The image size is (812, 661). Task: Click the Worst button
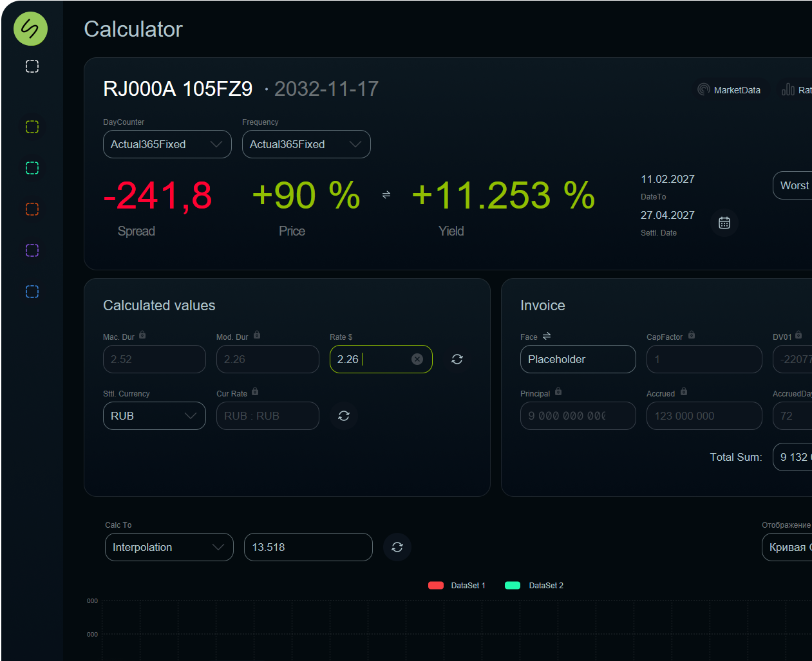[x=794, y=185]
